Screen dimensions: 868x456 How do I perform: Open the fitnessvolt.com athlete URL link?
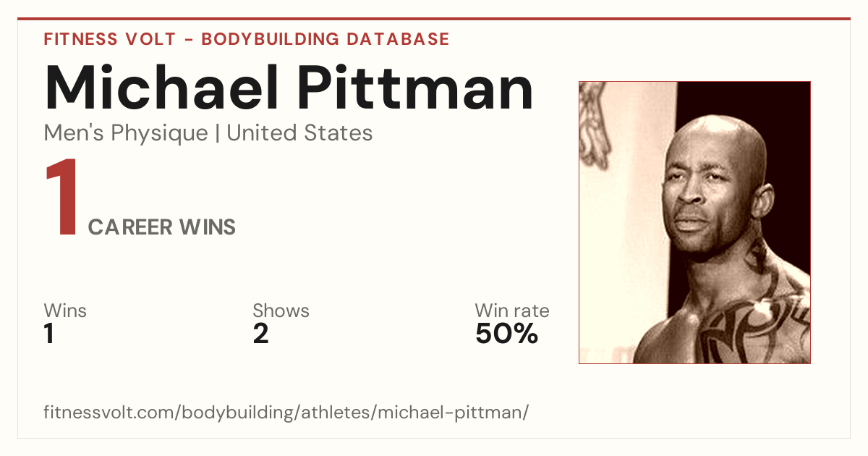[286, 413]
